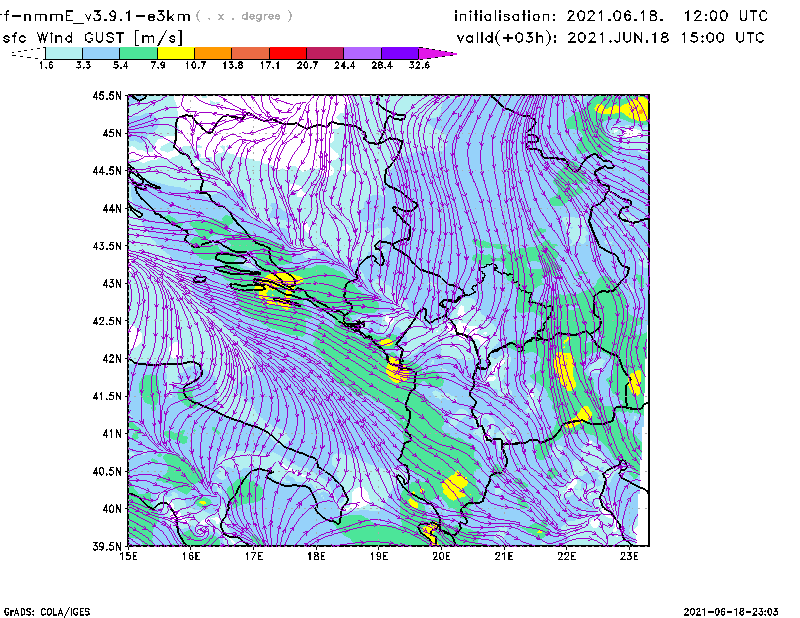Click the colorbar value '32.6'
The image size is (800, 618).
(419, 65)
